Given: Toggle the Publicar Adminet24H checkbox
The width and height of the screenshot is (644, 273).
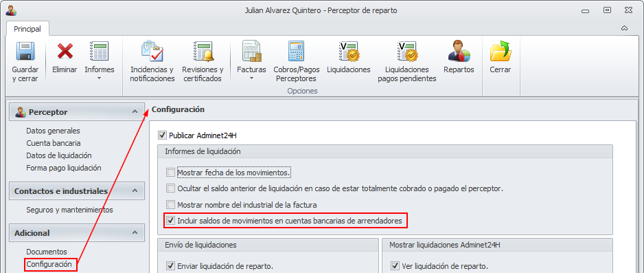Looking at the screenshot, I should tap(162, 135).
